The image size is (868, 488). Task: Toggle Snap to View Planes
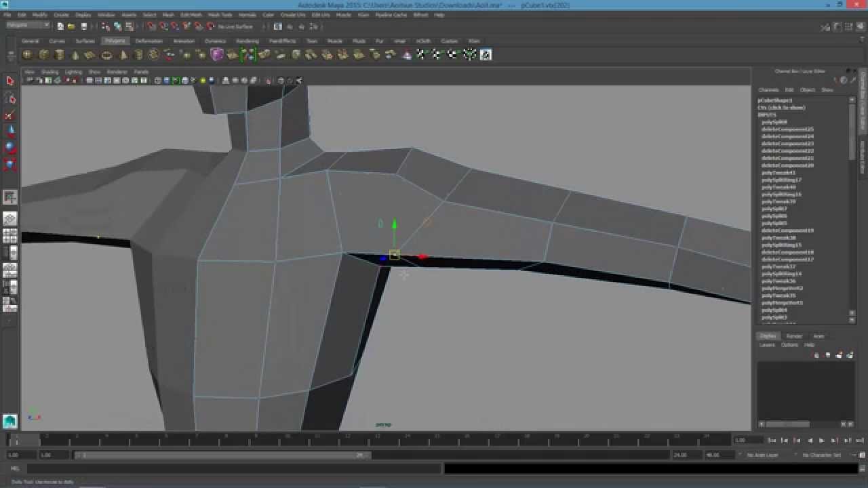click(199, 26)
